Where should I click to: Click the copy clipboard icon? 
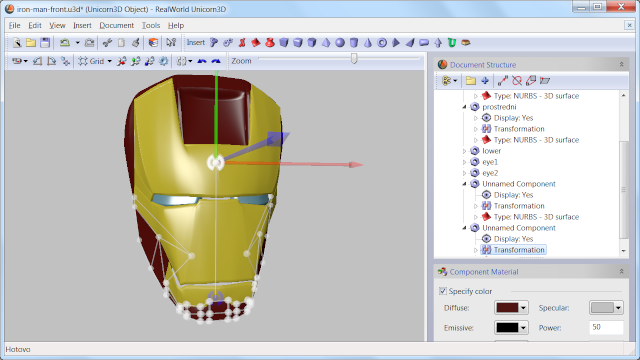coord(121,42)
